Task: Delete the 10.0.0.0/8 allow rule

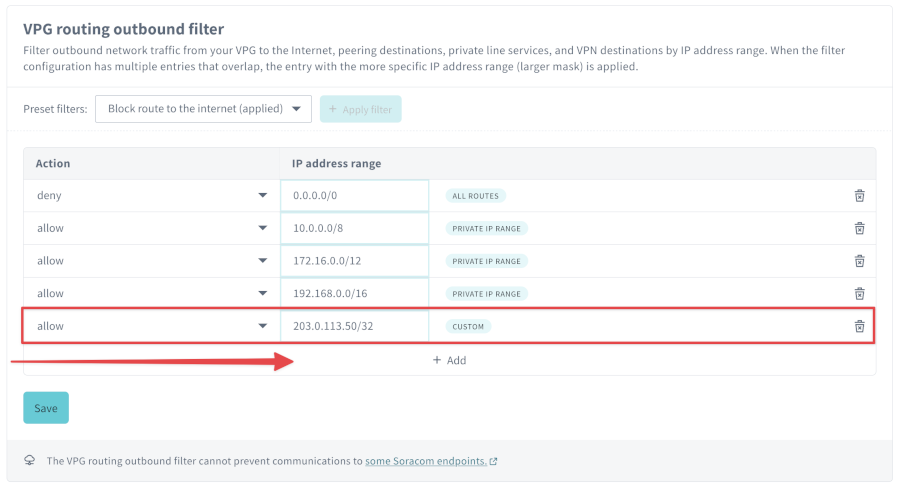Action: click(859, 228)
